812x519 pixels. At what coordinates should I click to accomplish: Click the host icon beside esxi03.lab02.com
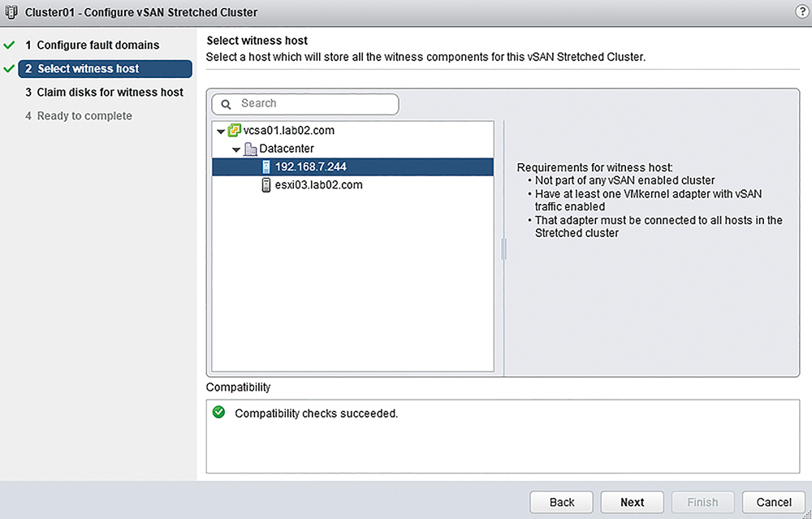(266, 185)
